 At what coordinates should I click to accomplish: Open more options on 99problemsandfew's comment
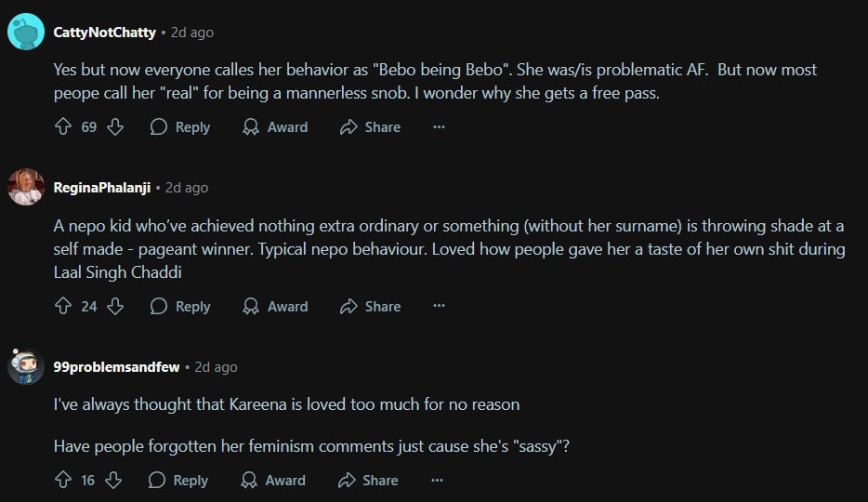(x=438, y=480)
